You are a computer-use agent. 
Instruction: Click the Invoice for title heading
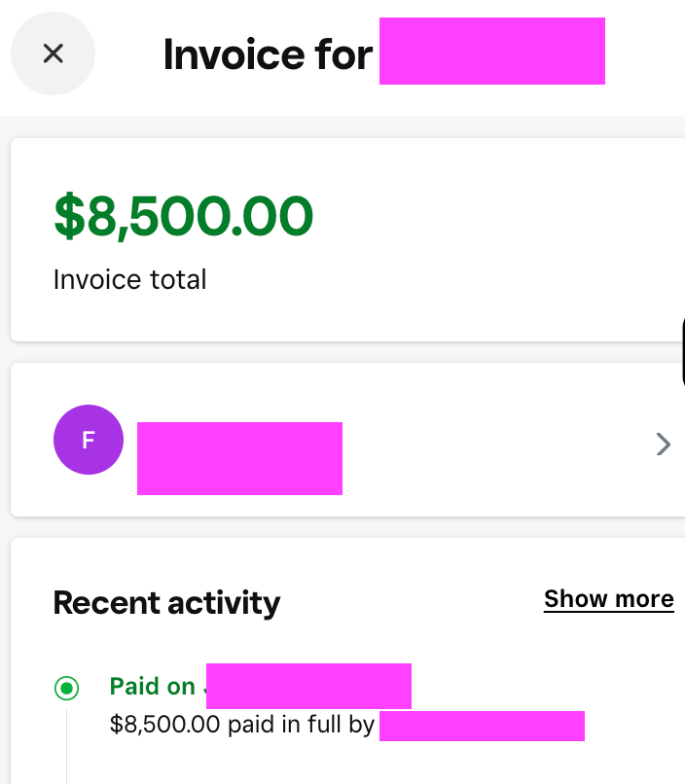point(268,54)
